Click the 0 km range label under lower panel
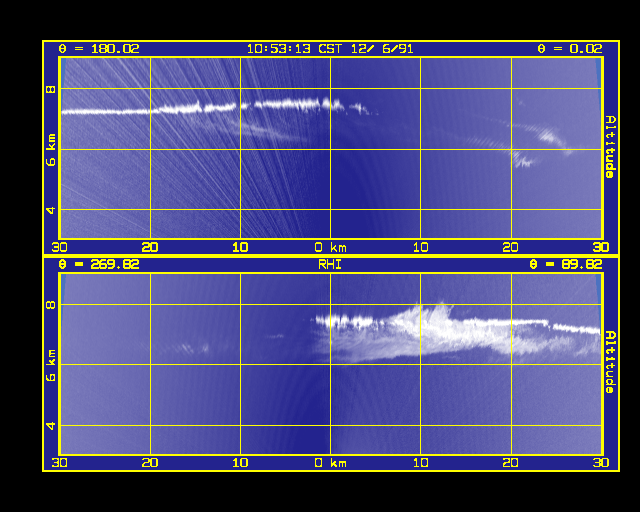Viewport: 640px width, 512px height. [x=331, y=463]
